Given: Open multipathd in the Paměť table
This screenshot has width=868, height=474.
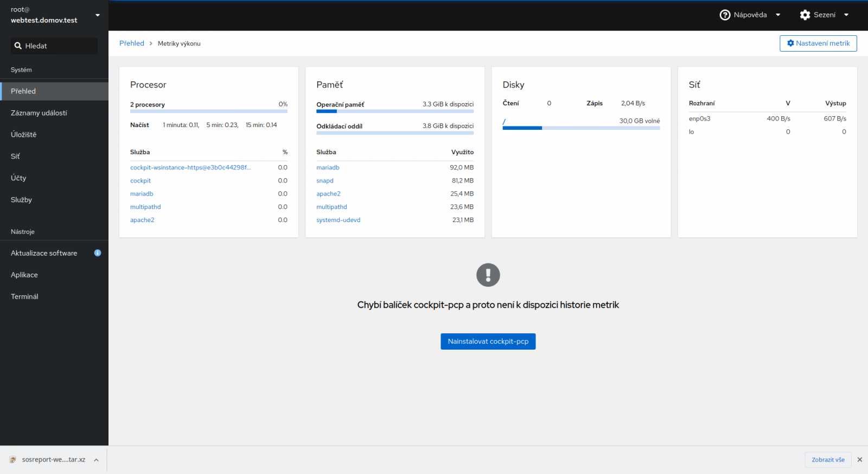Looking at the screenshot, I should (x=331, y=207).
